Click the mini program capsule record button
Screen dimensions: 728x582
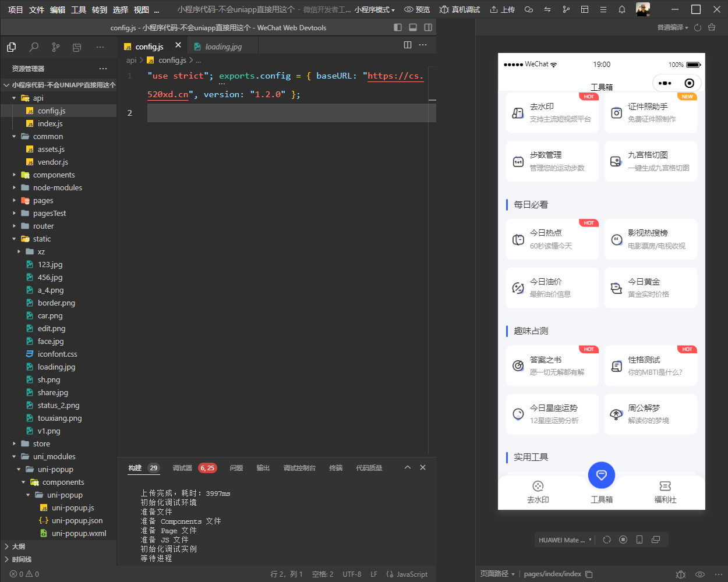[690, 83]
